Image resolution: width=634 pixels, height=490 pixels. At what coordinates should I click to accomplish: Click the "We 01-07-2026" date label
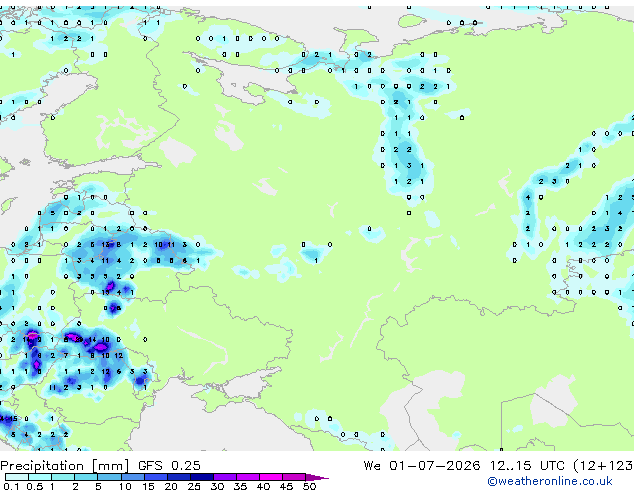(422, 466)
